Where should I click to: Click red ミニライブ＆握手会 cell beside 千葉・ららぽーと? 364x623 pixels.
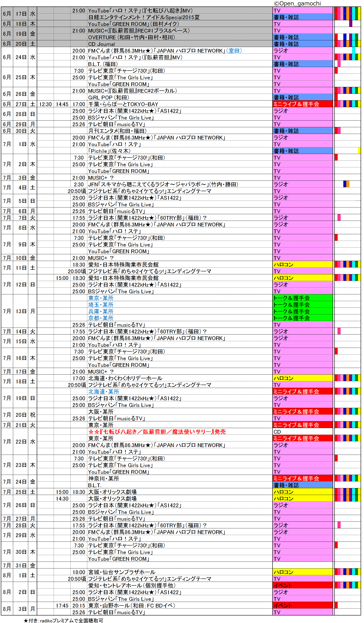pos(303,104)
